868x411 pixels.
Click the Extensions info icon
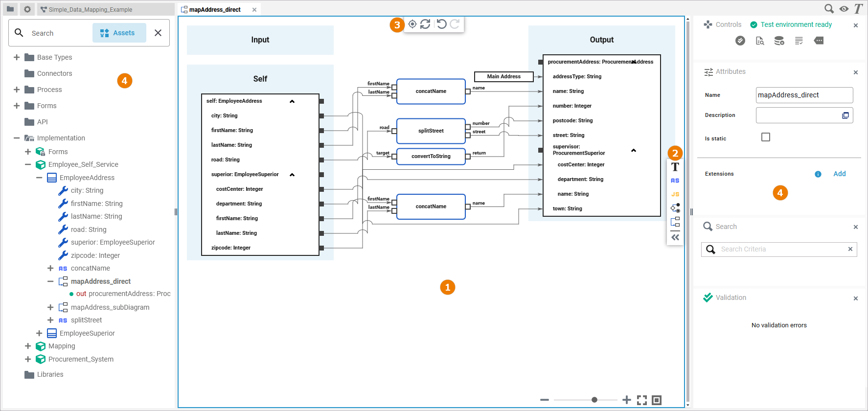[818, 174]
